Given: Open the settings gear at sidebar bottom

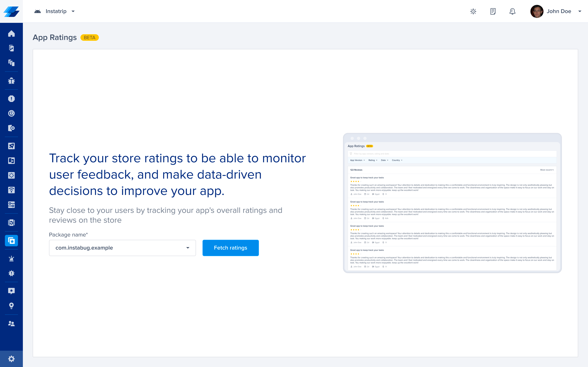Looking at the screenshot, I should (x=11, y=359).
